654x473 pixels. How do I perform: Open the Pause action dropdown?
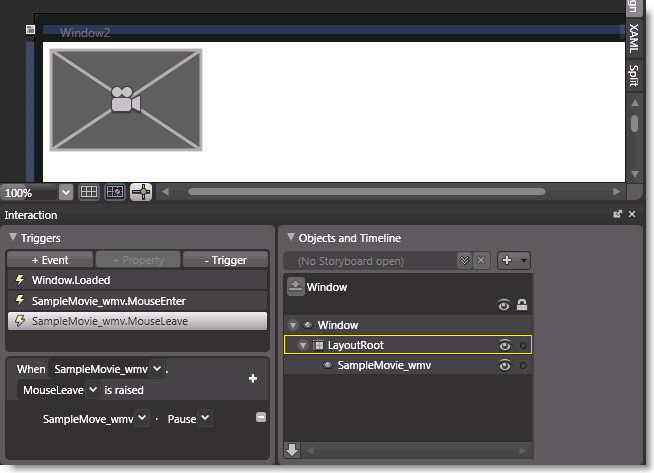click(205, 418)
